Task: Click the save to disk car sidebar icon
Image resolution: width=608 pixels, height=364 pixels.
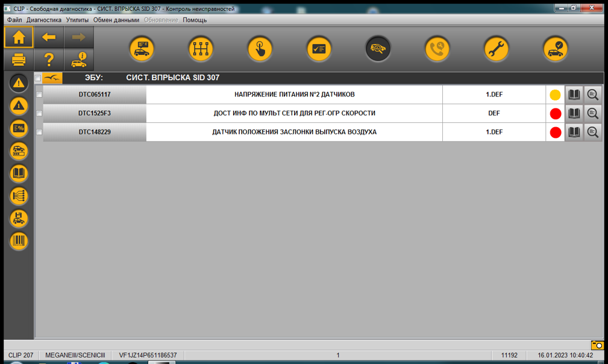Action: [19, 219]
